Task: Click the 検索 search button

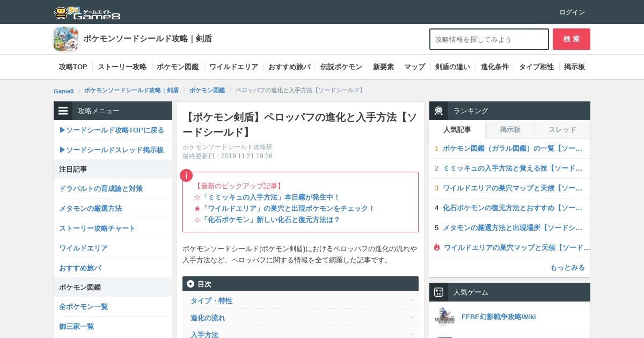Action: pos(572,39)
